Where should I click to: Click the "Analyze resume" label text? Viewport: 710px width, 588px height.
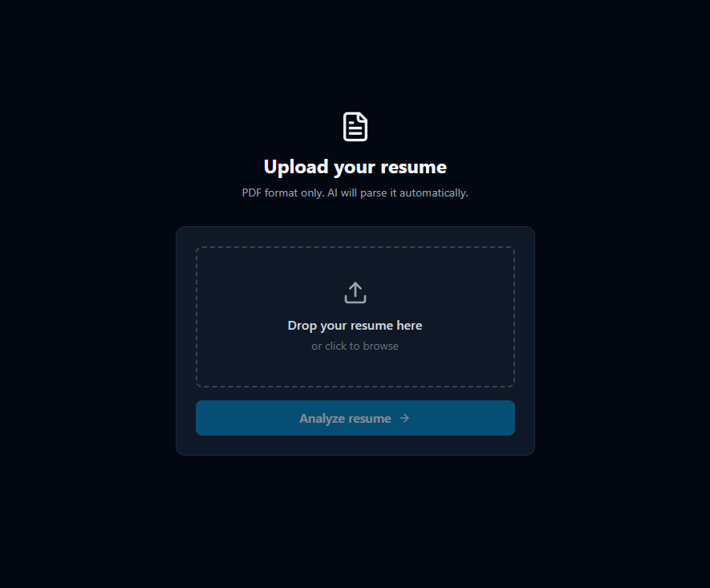pos(345,418)
